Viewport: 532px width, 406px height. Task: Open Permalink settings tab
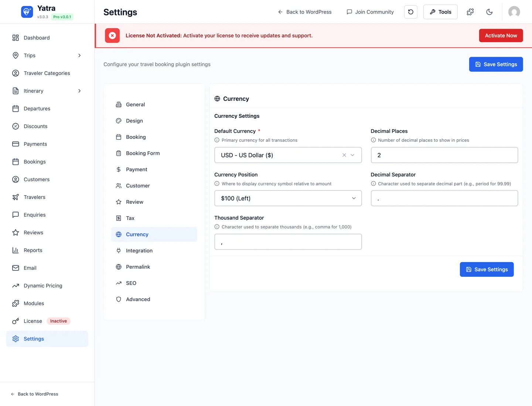click(x=154, y=267)
